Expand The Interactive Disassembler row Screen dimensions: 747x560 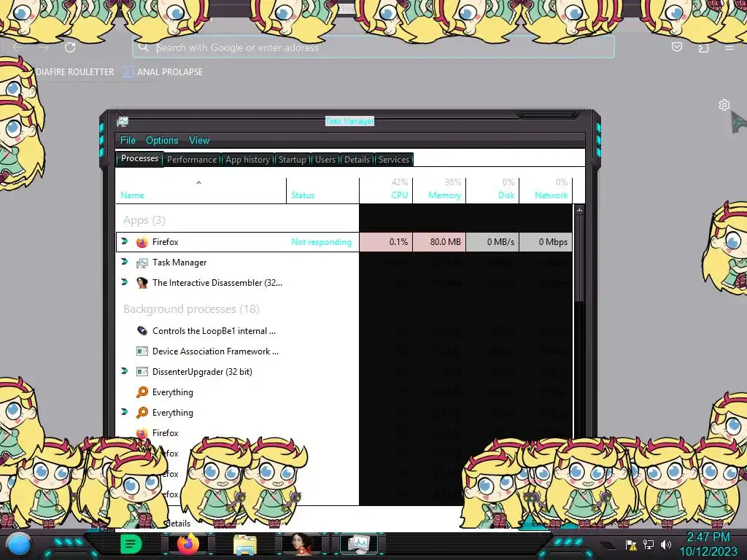click(x=125, y=282)
